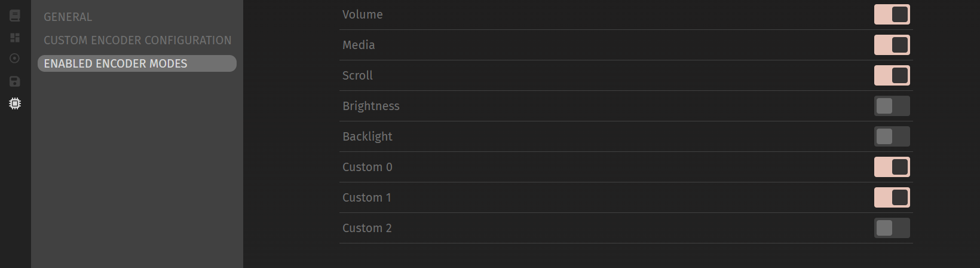This screenshot has height=268, width=980.
Task: Click the Brightness row label
Action: [370, 106]
